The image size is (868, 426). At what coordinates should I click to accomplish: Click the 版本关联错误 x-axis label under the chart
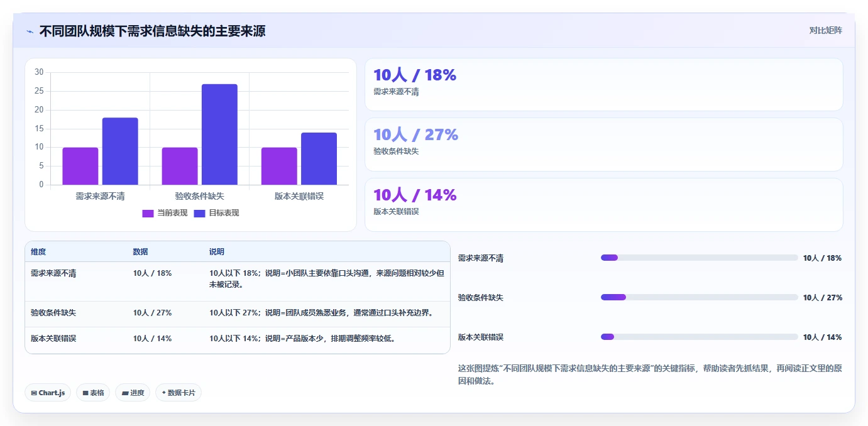[299, 196]
